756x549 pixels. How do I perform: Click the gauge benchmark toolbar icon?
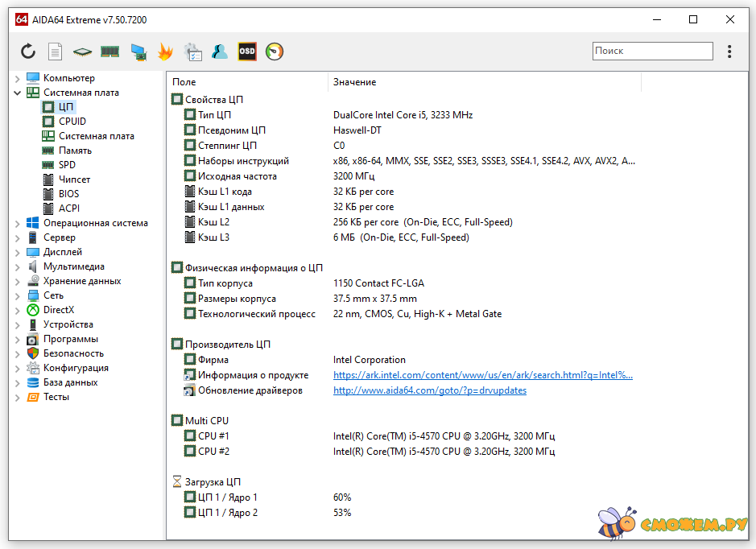click(x=275, y=52)
